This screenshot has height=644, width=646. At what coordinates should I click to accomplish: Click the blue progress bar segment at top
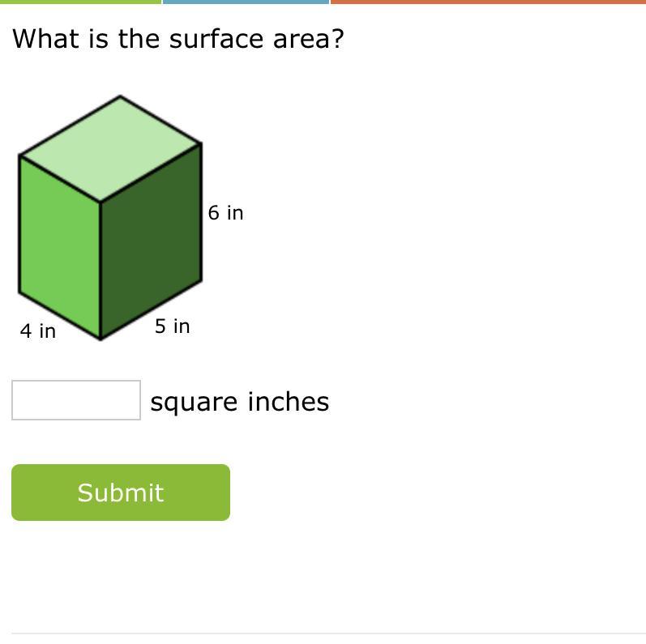(x=246, y=2)
